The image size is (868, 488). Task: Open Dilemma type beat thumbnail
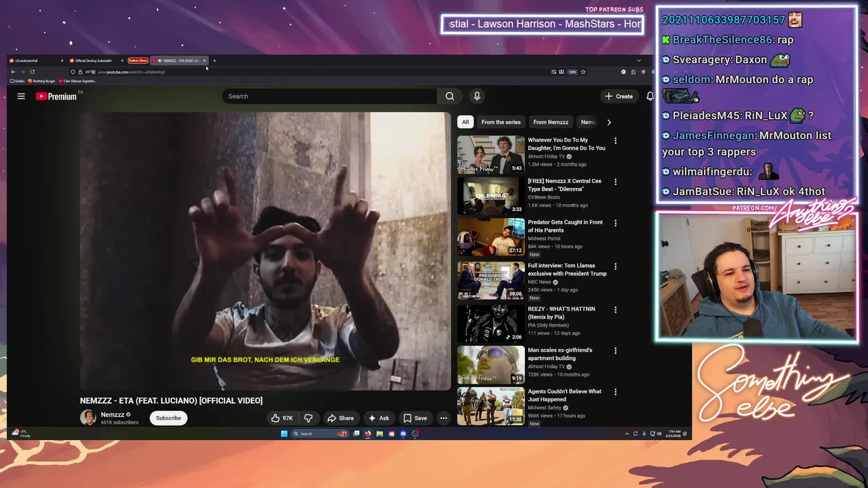491,196
